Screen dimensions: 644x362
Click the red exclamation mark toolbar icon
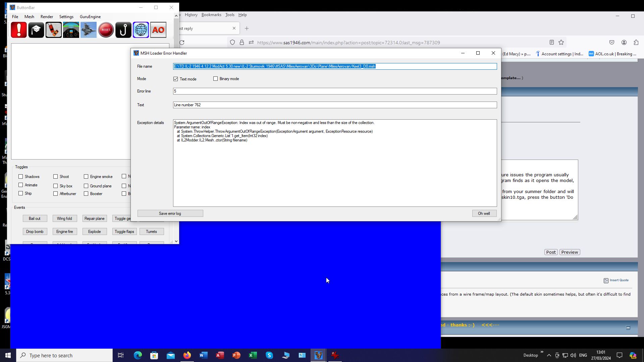click(x=19, y=30)
